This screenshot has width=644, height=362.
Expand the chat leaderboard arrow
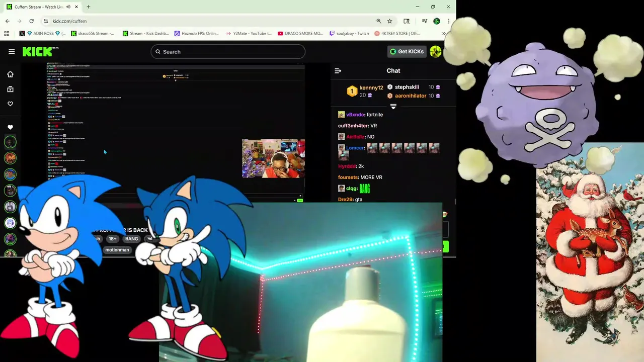[393, 106]
